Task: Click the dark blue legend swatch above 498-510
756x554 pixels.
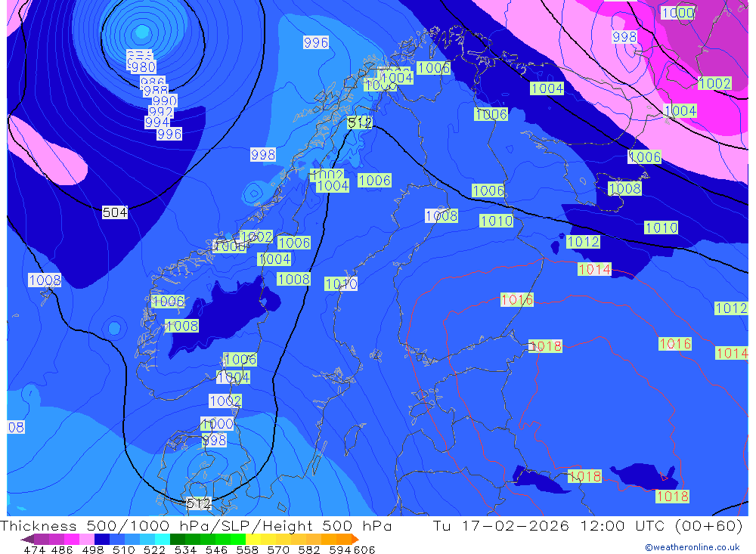Action: coord(102,539)
